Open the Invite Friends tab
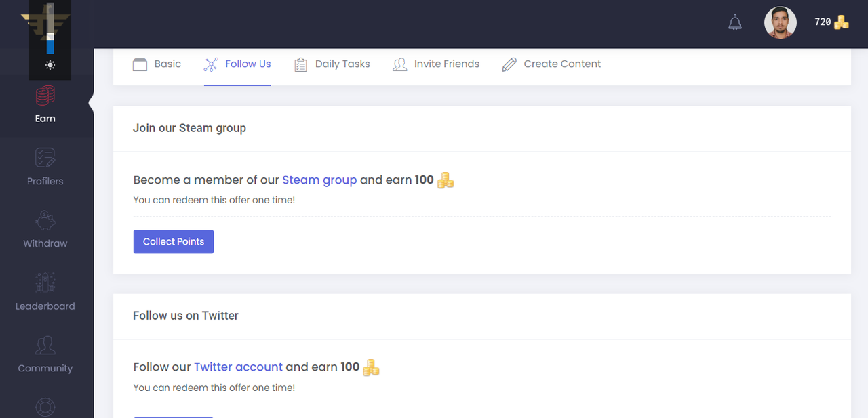 click(x=447, y=64)
